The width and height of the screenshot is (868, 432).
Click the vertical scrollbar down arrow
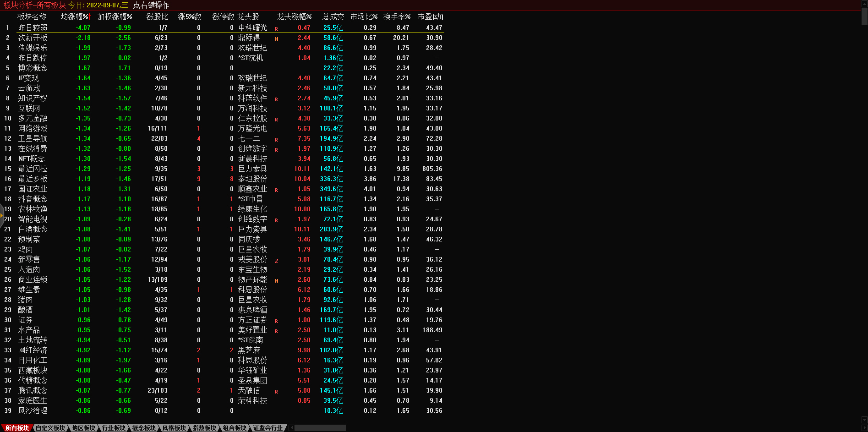click(864, 420)
